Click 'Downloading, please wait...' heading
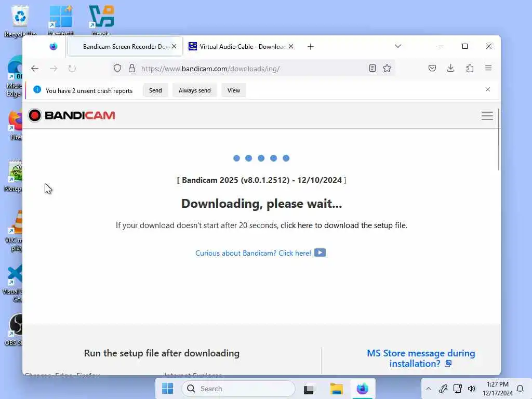The height and width of the screenshot is (399, 532). pos(262,204)
